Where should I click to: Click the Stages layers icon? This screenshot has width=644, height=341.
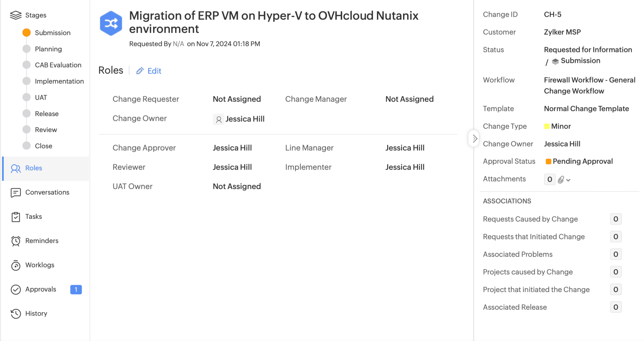[16, 15]
